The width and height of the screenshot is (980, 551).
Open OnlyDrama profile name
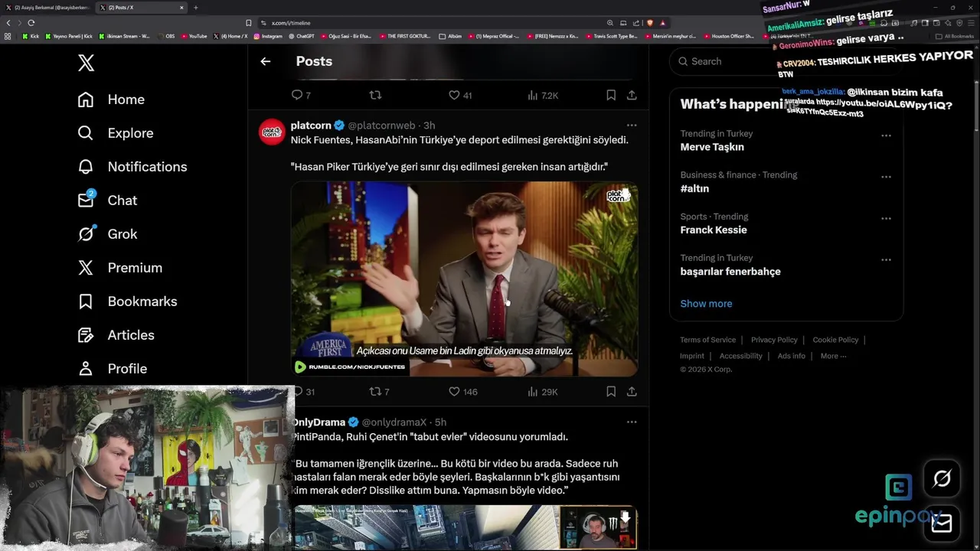pos(319,422)
